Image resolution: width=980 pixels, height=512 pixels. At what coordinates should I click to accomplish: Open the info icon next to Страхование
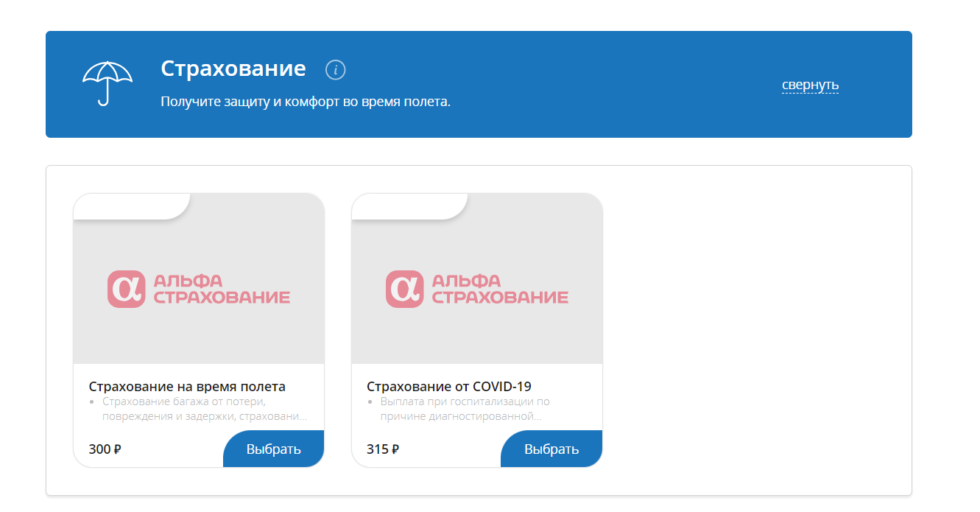coord(336,69)
